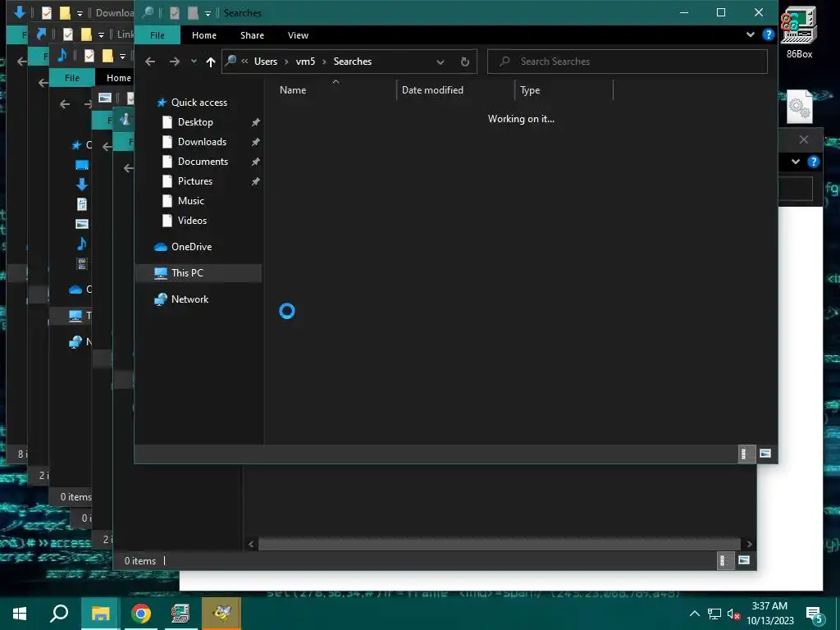The width and height of the screenshot is (840, 630).
Task: Click the Searches breadcrumb in the address bar
Action: 353,62
